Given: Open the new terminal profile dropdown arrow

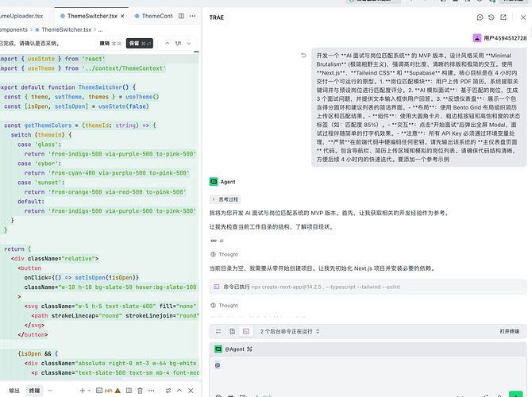Looking at the screenshot, I should click(89, 391).
